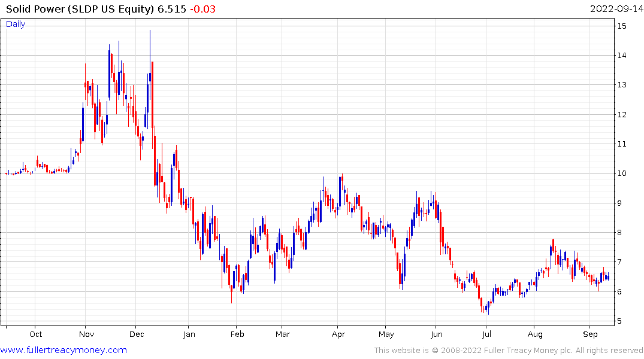Click the 'Mar' month label on the axis
Screen dimensions: 644x359
pos(283,334)
